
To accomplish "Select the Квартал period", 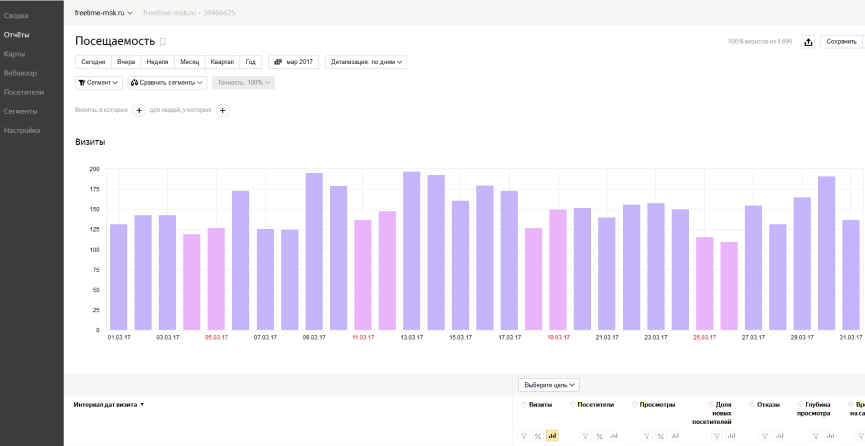I will pos(222,62).
